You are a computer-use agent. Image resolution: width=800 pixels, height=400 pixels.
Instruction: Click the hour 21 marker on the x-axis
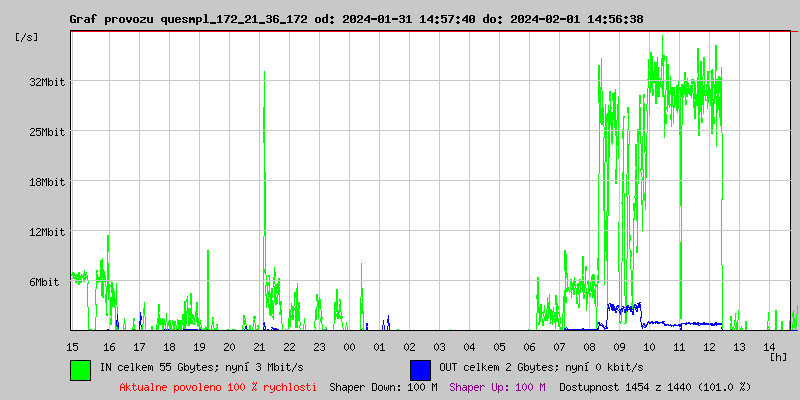[x=259, y=346]
